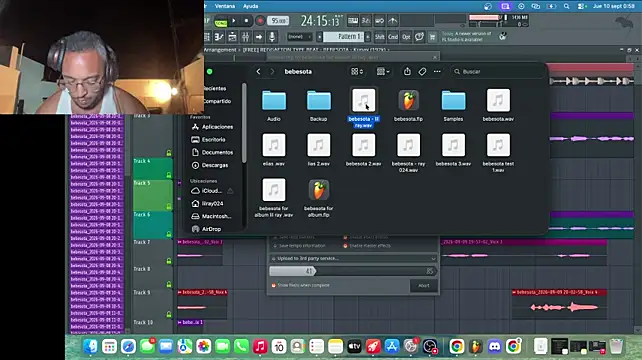Image resolution: width=642 pixels, height=360 pixels.
Task: Open the channel rack icon in toolbar
Action: tap(232, 37)
